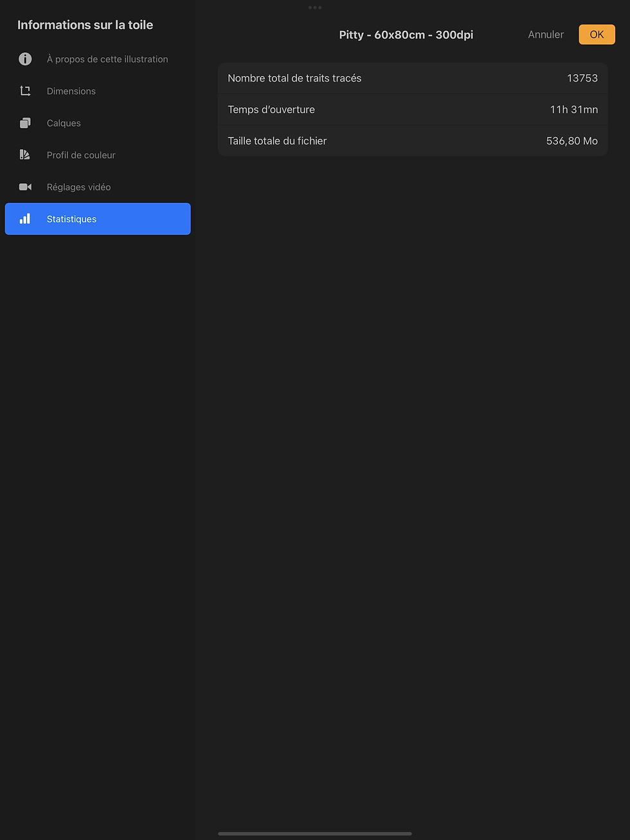630x840 pixels.
Task: Click the Dimensions crop icon
Action: click(25, 91)
